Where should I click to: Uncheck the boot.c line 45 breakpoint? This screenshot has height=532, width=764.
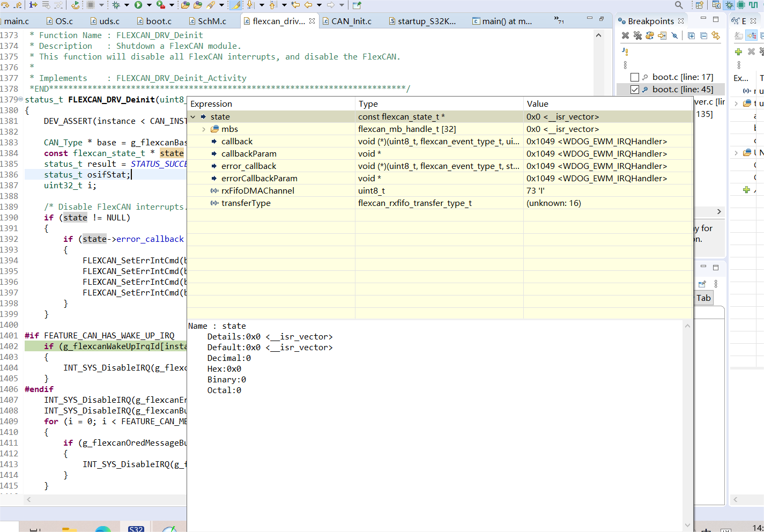point(635,89)
